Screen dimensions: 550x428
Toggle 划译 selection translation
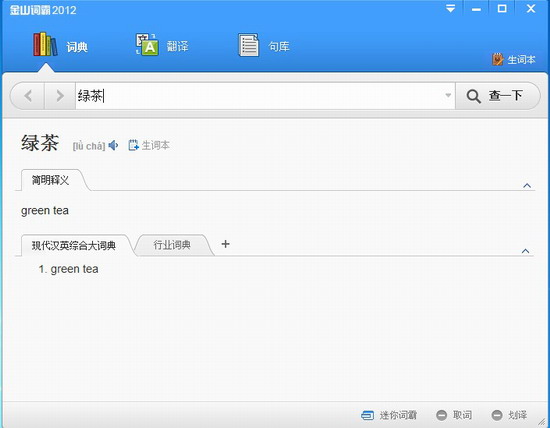pyautogui.click(x=509, y=415)
